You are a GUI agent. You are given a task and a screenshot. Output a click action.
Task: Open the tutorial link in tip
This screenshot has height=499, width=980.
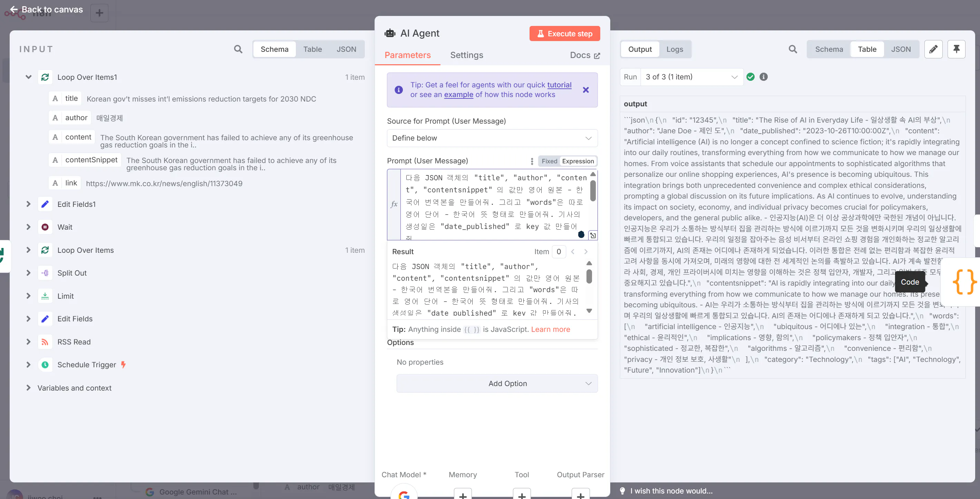click(559, 85)
